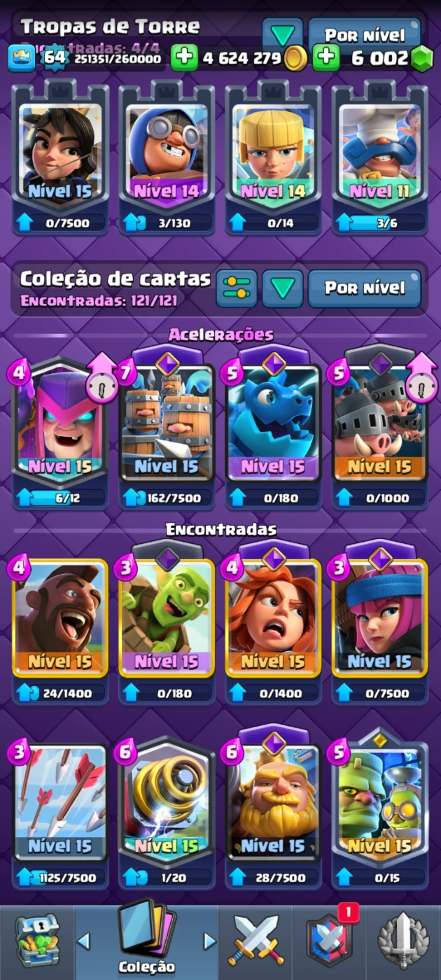The width and height of the screenshot is (441, 980).
Task: Open the clan shield tab with notification
Action: [x=330, y=940]
